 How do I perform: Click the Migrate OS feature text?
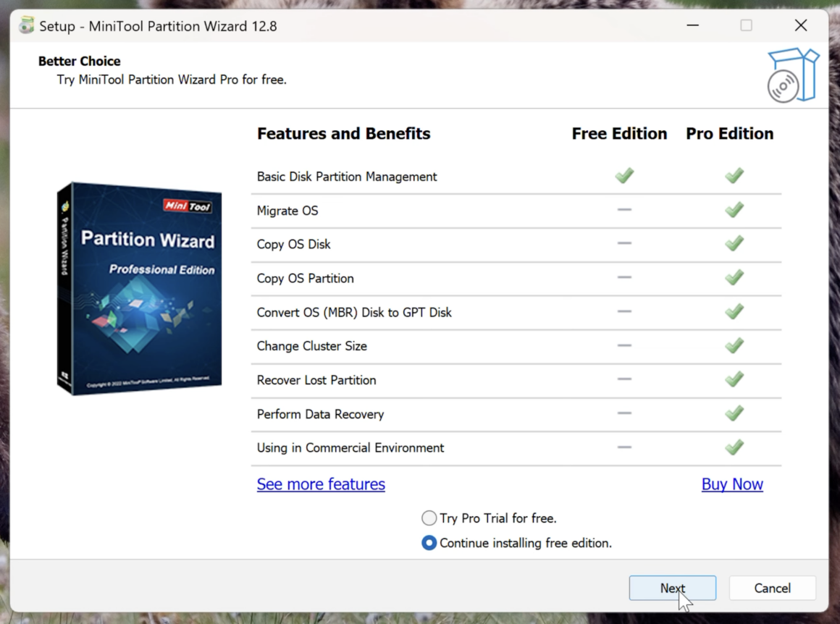[287, 211]
